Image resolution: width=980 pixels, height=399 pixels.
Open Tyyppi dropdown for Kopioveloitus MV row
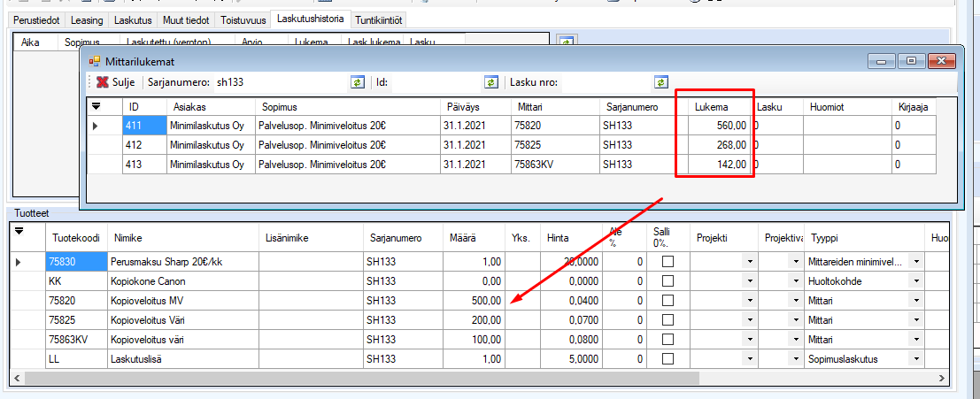pos(915,300)
